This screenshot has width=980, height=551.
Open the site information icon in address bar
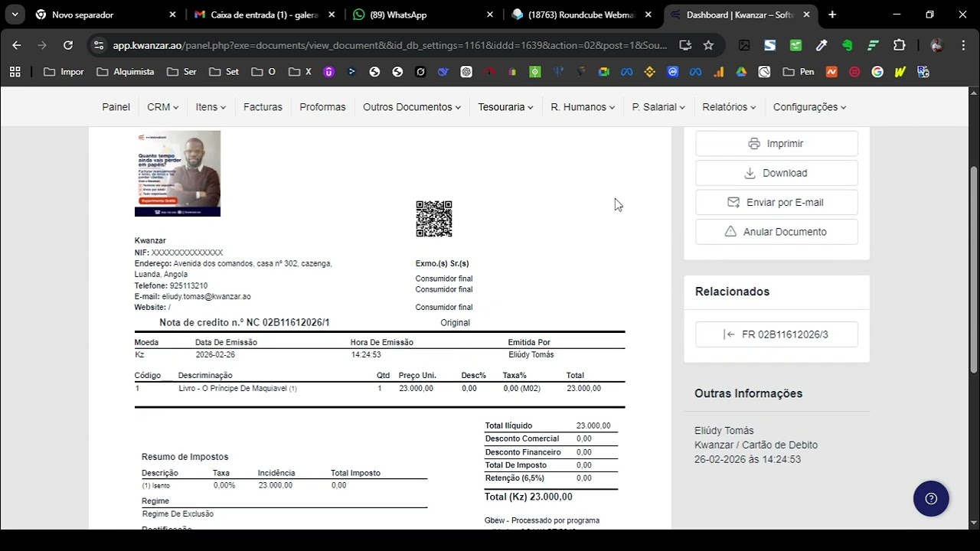coord(98,45)
